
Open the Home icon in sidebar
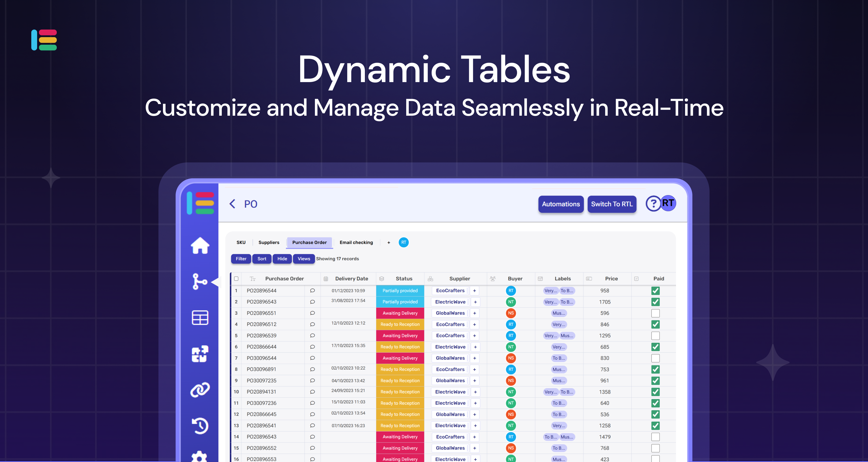click(x=200, y=245)
